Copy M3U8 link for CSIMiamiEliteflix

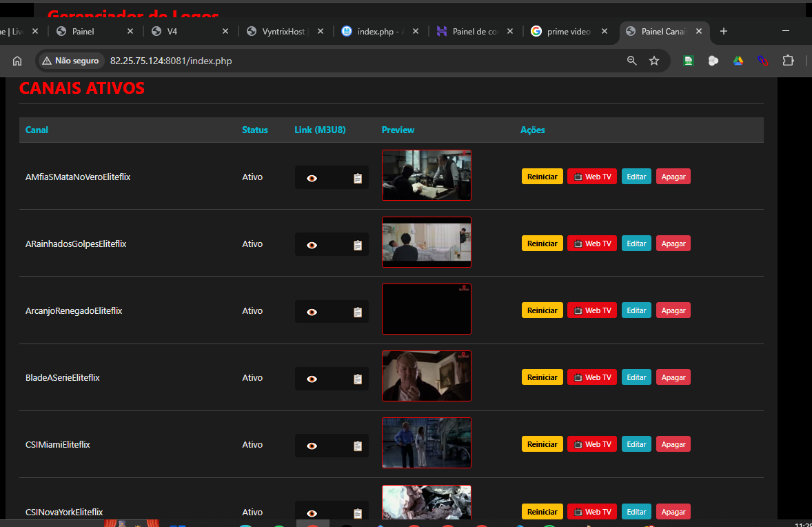(357, 446)
